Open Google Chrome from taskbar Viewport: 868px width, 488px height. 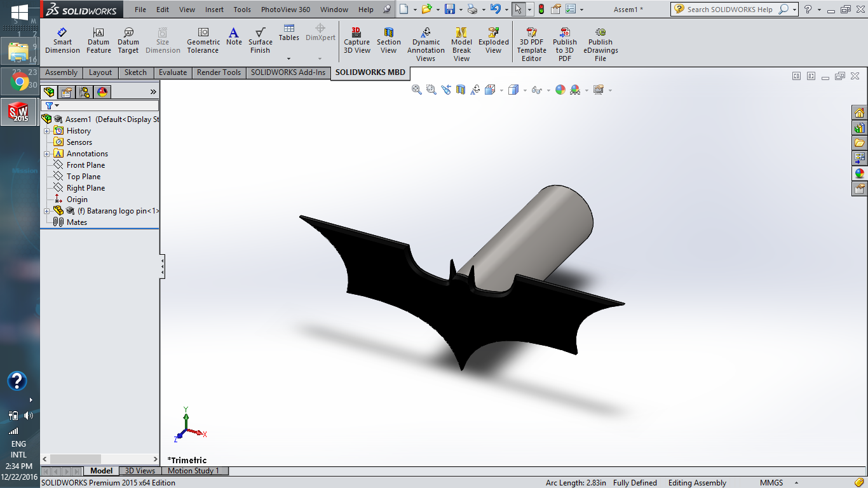tap(20, 81)
